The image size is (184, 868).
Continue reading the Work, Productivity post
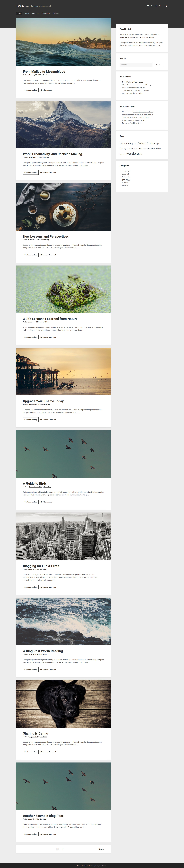31,173
